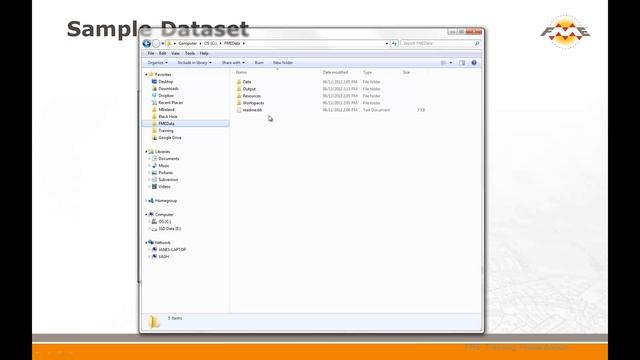The height and width of the screenshot is (360, 640).
Task: Open the View menu
Action: [x=175, y=53]
